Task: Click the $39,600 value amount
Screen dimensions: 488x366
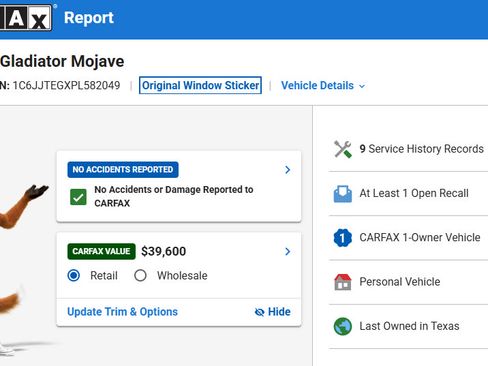Action: click(164, 252)
